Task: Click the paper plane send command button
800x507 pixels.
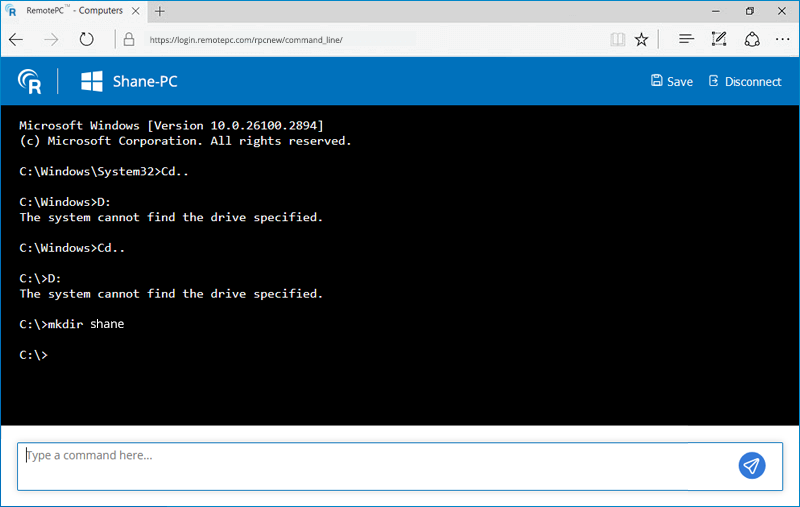Action: (x=752, y=465)
